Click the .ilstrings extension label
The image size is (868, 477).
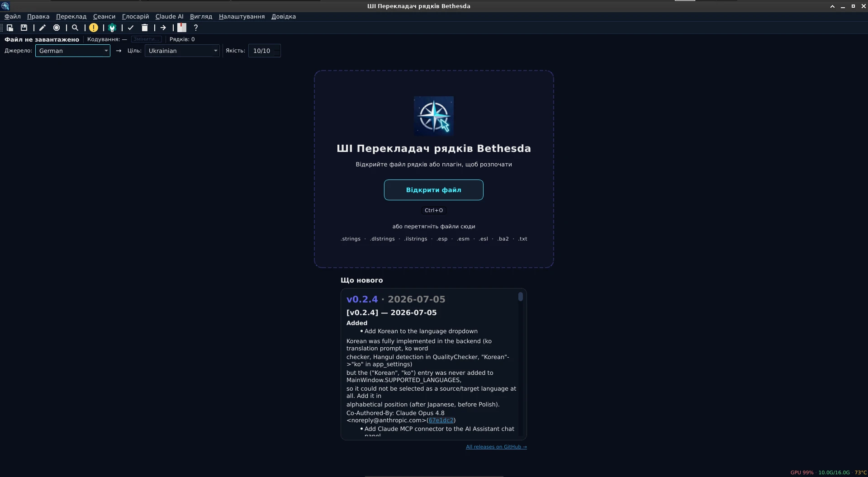(416, 239)
